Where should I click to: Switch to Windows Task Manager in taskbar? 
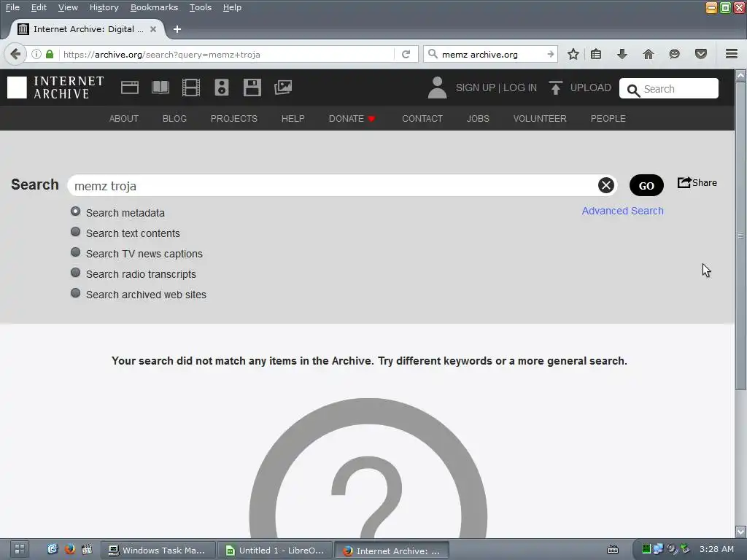coord(158,551)
